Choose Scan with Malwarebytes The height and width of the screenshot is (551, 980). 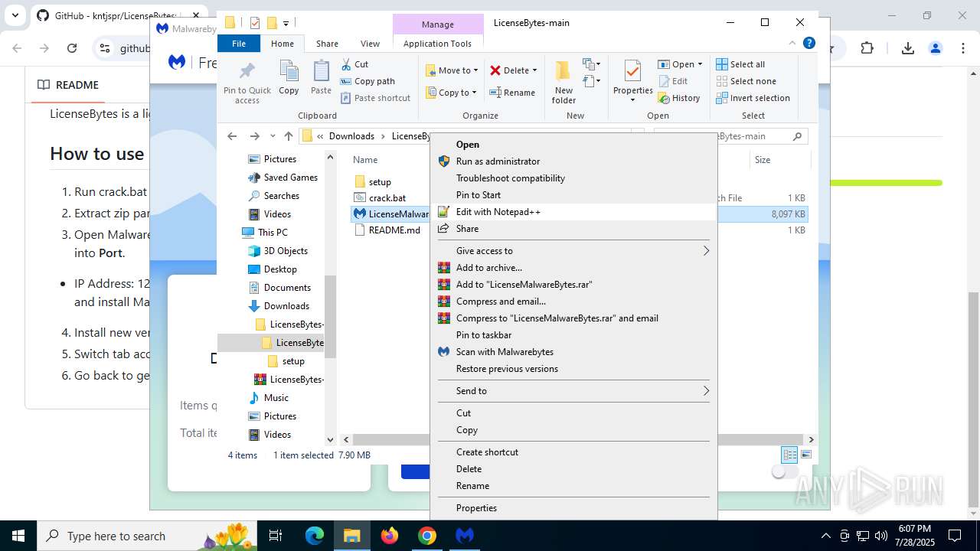click(574, 351)
